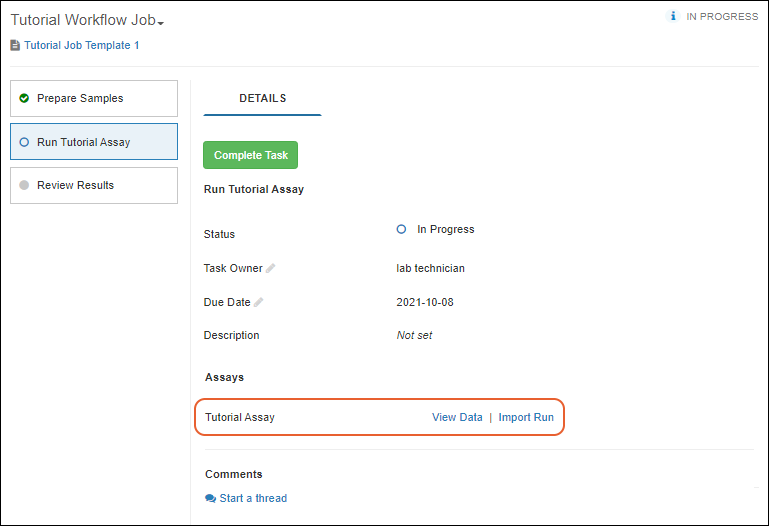Click the document icon before Tutorial Job Template 1

(x=15, y=45)
